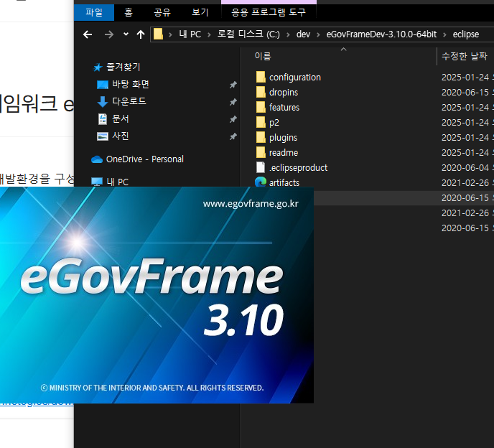Click the blank file icon of .eclipseproduct
This screenshot has width=494, height=448.
261,167
